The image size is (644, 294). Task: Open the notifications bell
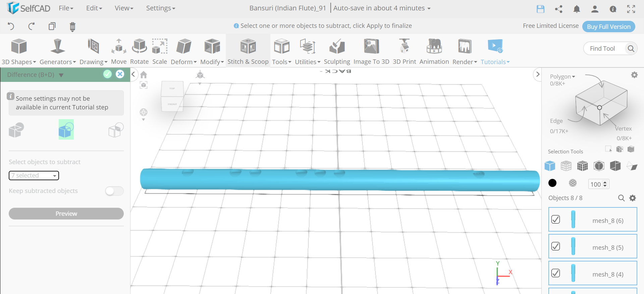(x=577, y=9)
